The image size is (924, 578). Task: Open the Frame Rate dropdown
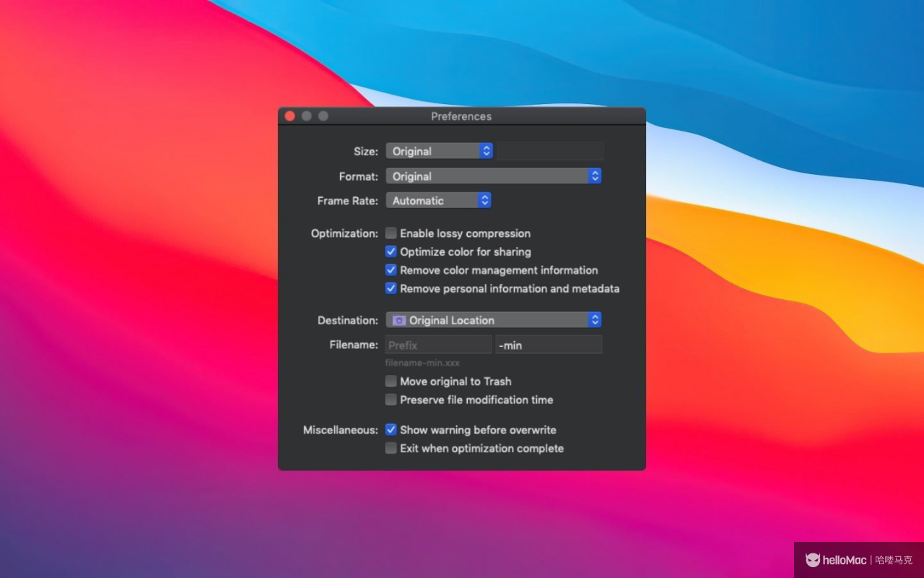coord(438,201)
